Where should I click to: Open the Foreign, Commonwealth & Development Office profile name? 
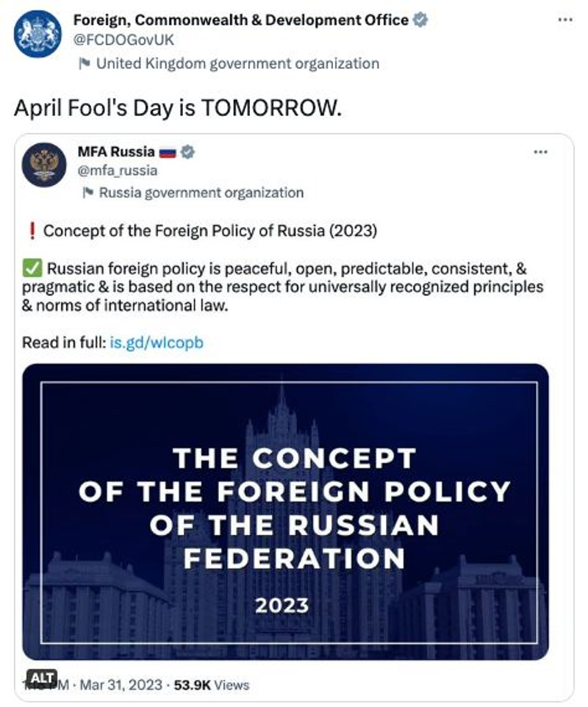point(241,20)
